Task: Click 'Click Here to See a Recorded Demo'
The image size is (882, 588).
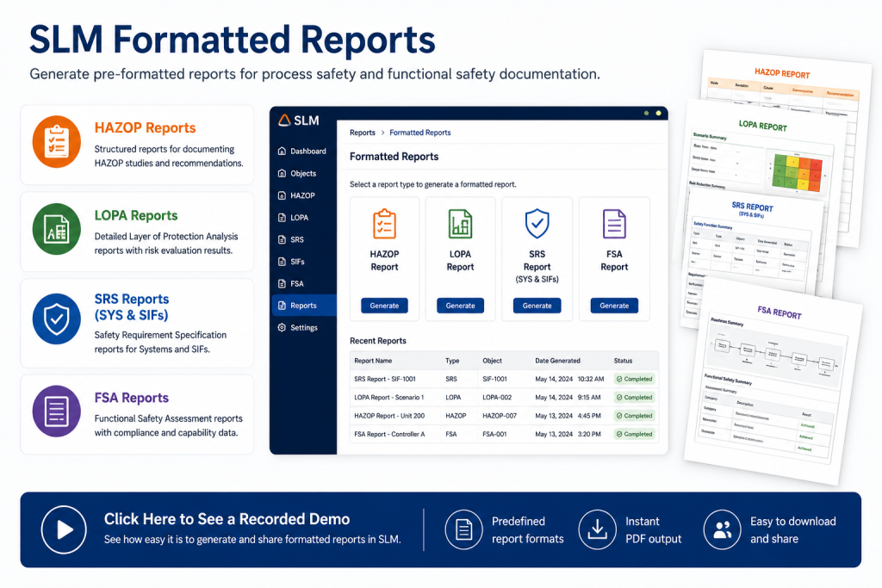Action: (x=227, y=519)
